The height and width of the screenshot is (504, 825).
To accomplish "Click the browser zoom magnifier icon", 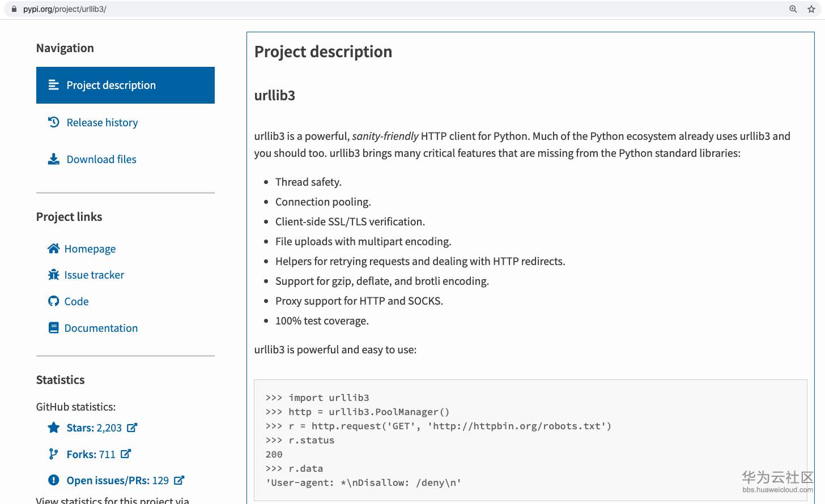I will pos(793,9).
